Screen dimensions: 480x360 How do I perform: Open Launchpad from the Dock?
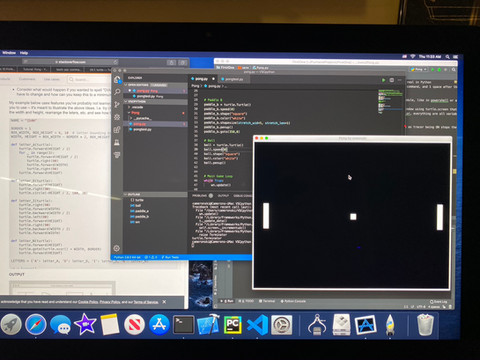click(10, 324)
